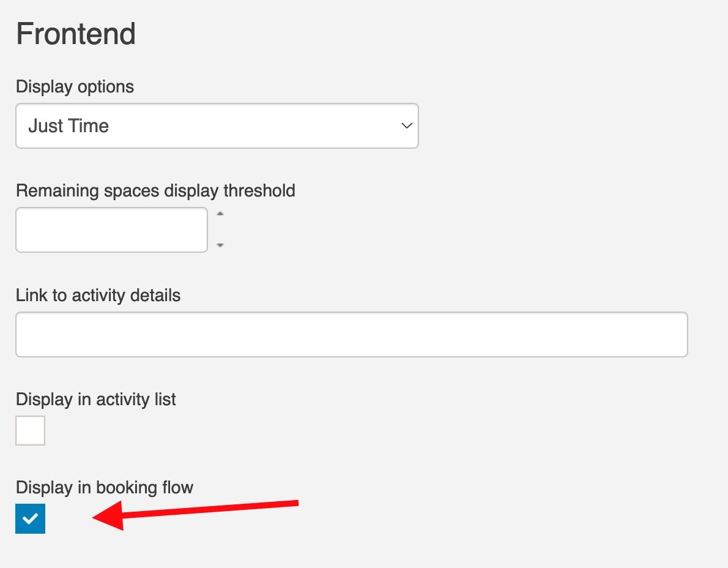Click the 'Display options' label
Image resolution: width=728 pixels, height=568 pixels.
point(75,87)
